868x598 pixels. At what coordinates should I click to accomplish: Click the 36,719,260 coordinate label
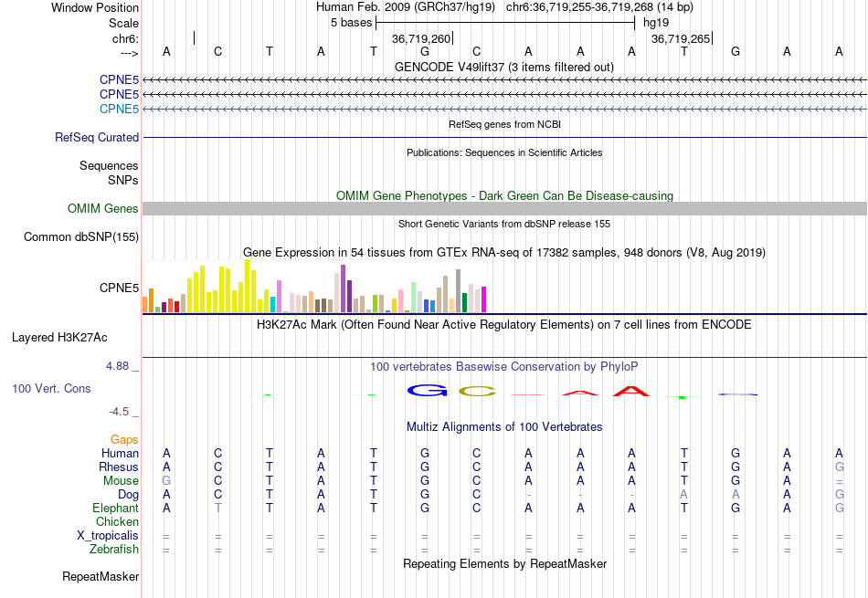coord(421,38)
